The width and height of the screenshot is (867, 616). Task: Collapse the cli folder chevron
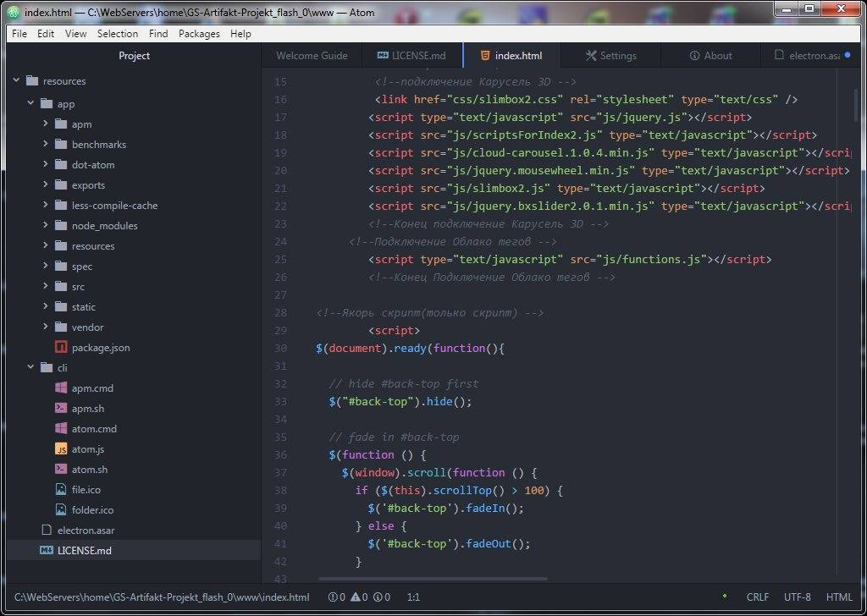[x=31, y=367]
